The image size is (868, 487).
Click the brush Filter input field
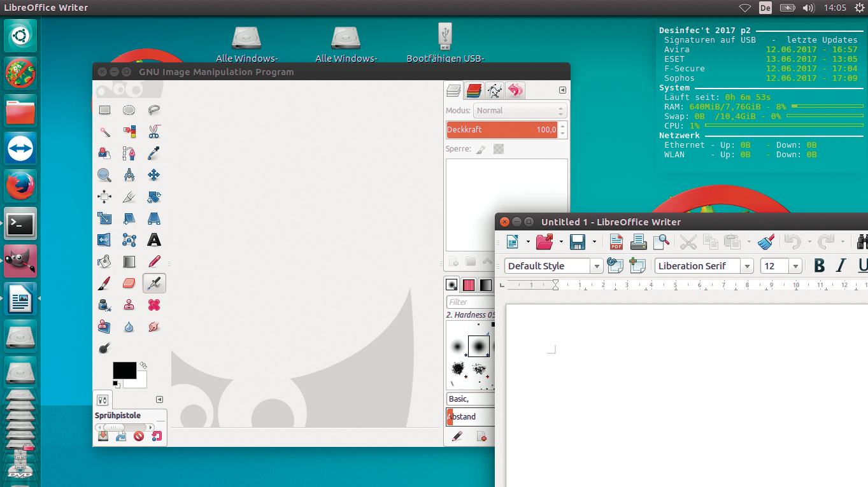[x=470, y=302]
